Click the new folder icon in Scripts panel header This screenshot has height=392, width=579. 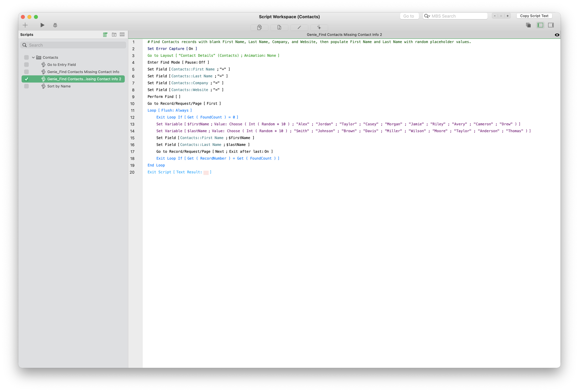point(114,35)
